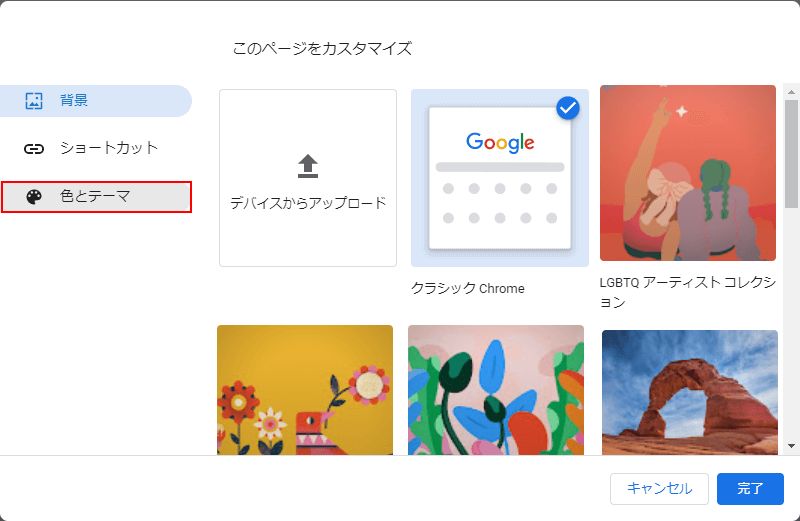Open the 背景 tab

(96, 101)
